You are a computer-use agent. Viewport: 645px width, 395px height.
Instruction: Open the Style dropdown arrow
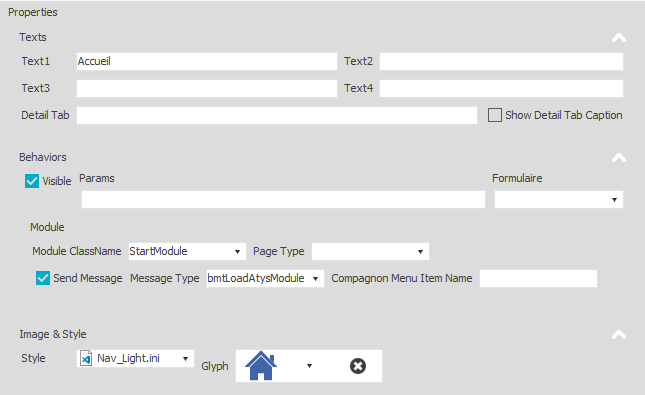pyautogui.click(x=186, y=358)
